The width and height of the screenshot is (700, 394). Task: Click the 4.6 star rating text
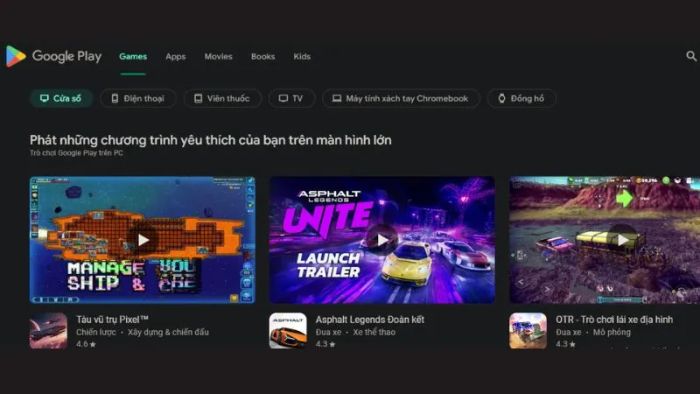[86, 344]
